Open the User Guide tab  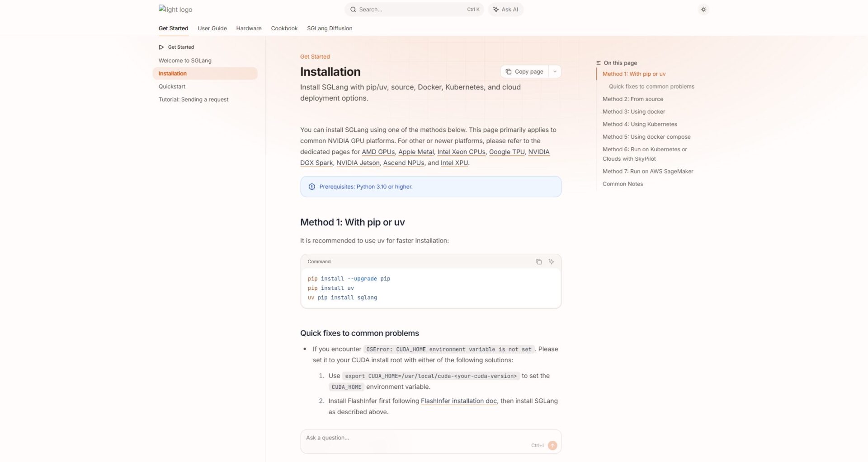pyautogui.click(x=212, y=28)
